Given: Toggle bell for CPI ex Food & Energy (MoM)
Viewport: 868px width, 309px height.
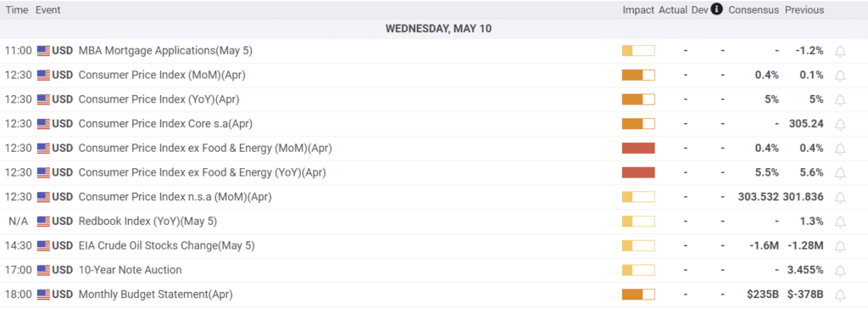Looking at the screenshot, I should point(840,149).
